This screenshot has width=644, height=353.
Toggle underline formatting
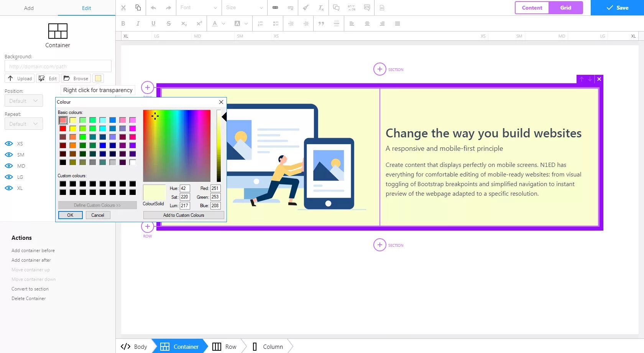click(x=153, y=23)
